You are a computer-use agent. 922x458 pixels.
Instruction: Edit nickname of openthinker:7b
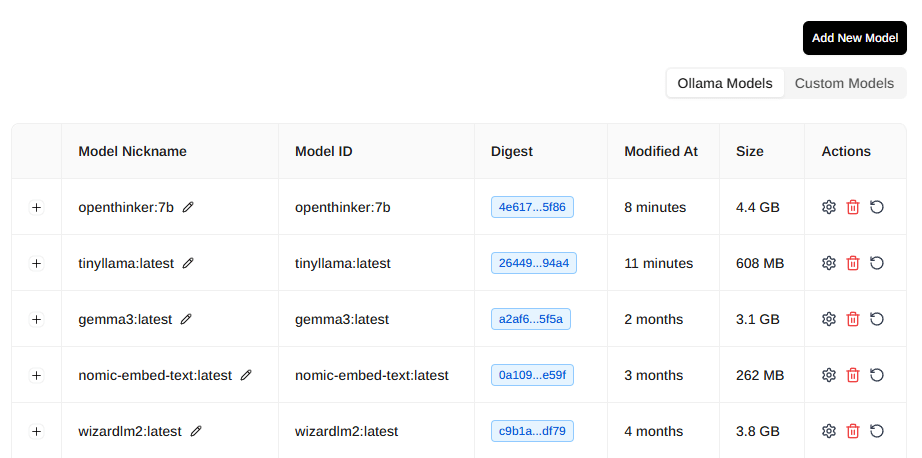tap(188, 207)
